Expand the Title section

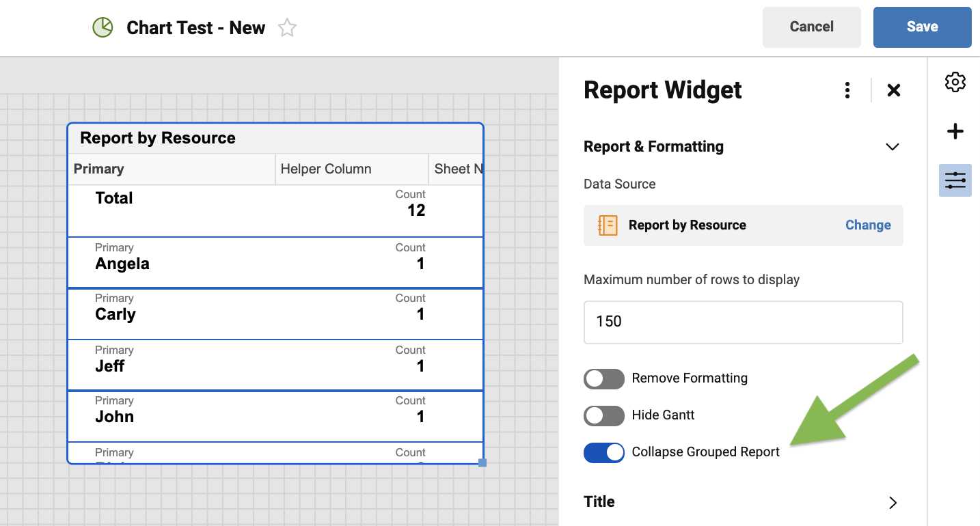point(892,502)
